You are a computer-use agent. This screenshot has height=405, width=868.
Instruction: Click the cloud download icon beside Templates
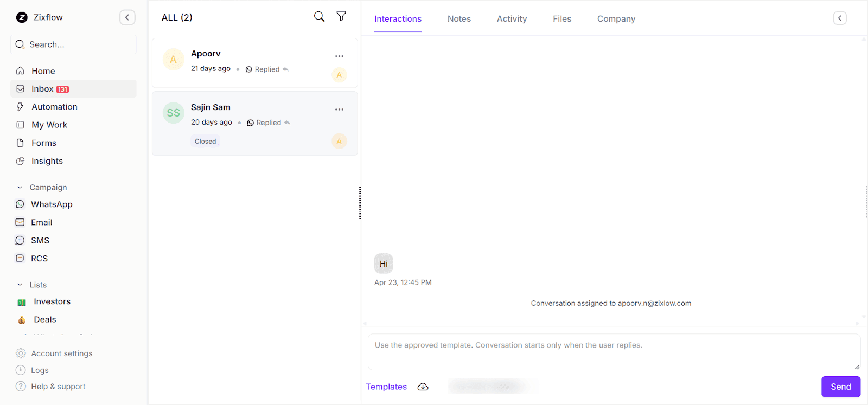click(x=423, y=387)
